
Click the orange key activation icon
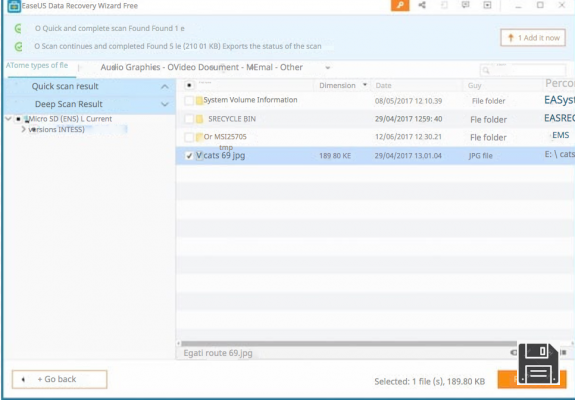click(400, 5)
